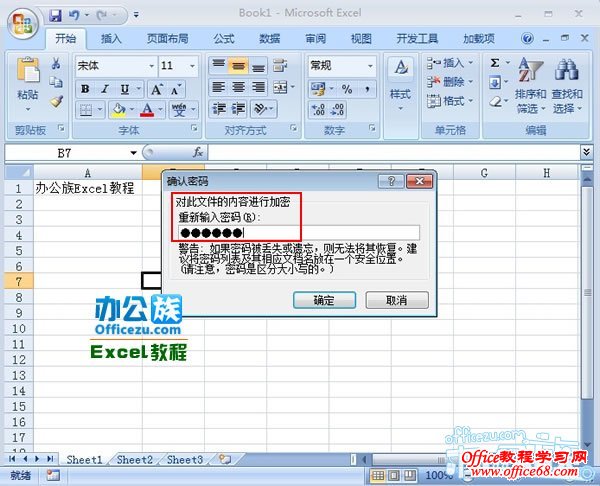Center text horizontally

point(238,87)
